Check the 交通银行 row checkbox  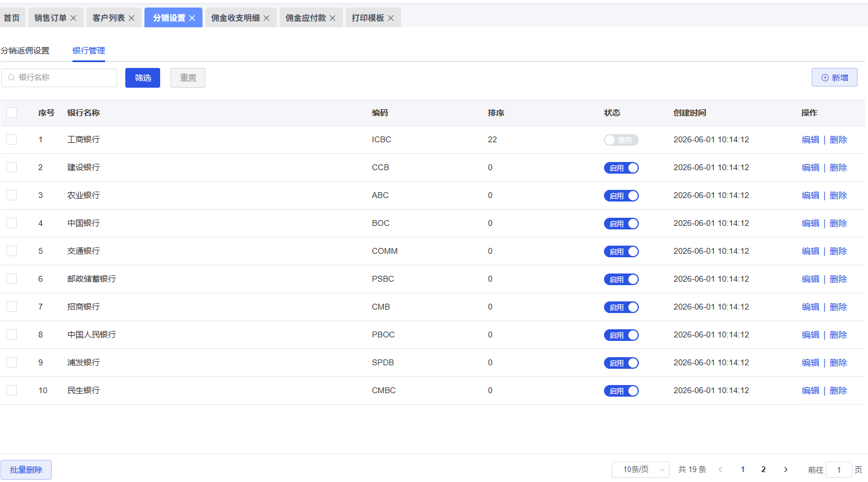coord(12,251)
